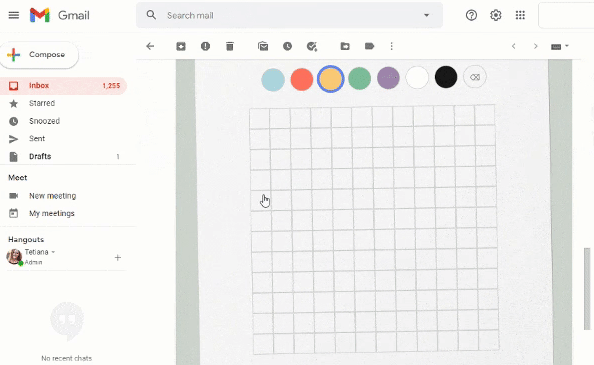594x365 pixels.
Task: Select the yellow color circle
Action: point(331,79)
